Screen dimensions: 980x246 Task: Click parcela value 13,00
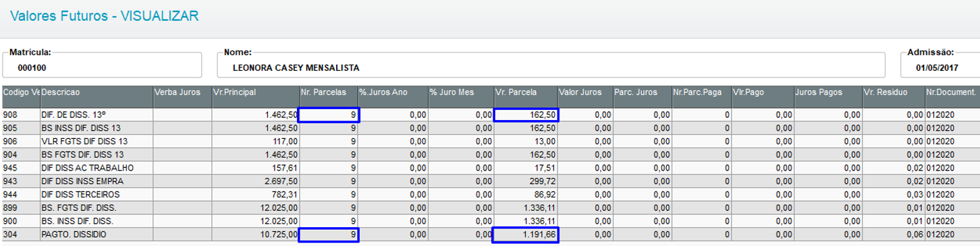(525, 142)
